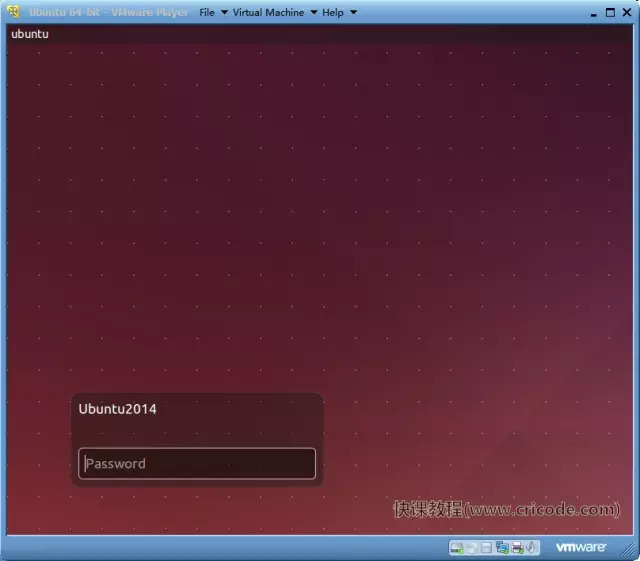Click the sound card device icon
The height and width of the screenshot is (561, 640).
coord(531,547)
